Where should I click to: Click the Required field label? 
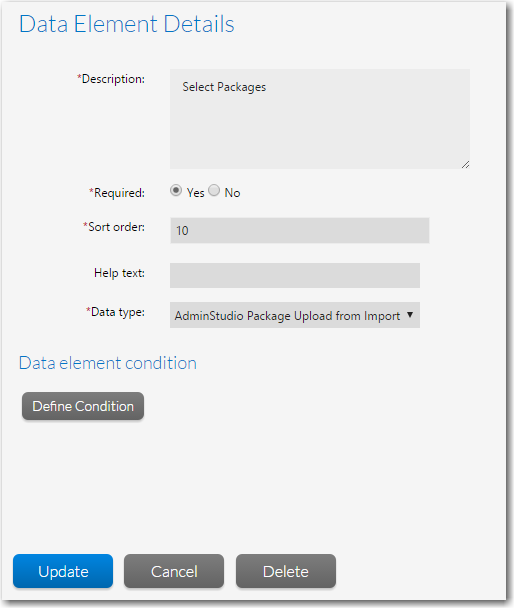pyautogui.click(x=117, y=193)
